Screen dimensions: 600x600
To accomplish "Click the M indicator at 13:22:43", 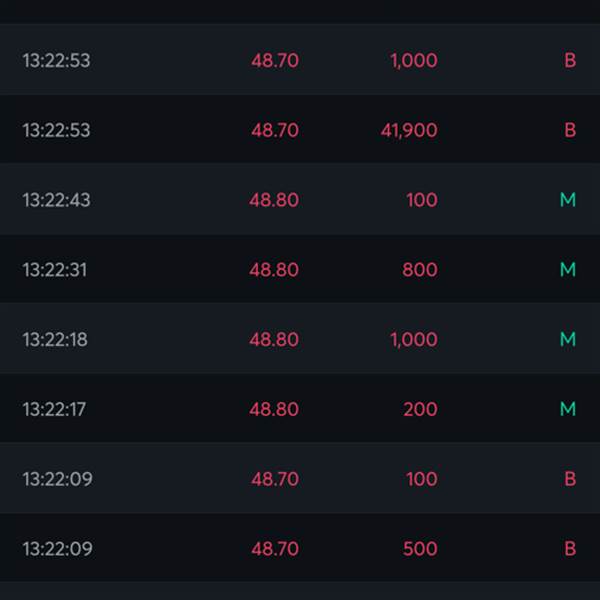I will [x=568, y=200].
